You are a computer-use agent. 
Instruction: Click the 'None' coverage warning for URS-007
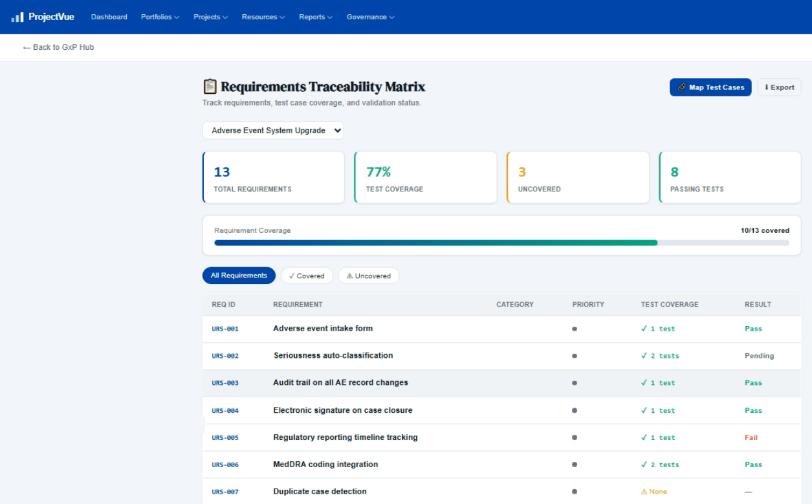tap(654, 492)
